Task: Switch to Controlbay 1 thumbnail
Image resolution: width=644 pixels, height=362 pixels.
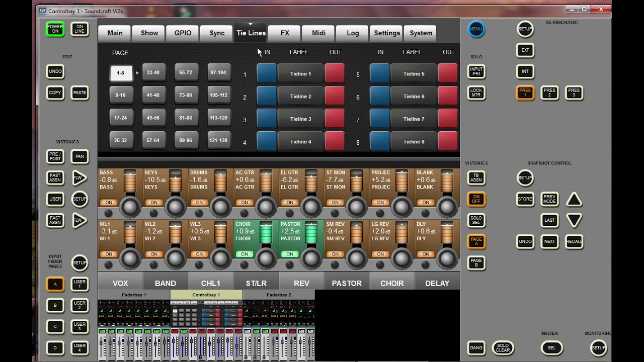Action: [x=206, y=325]
